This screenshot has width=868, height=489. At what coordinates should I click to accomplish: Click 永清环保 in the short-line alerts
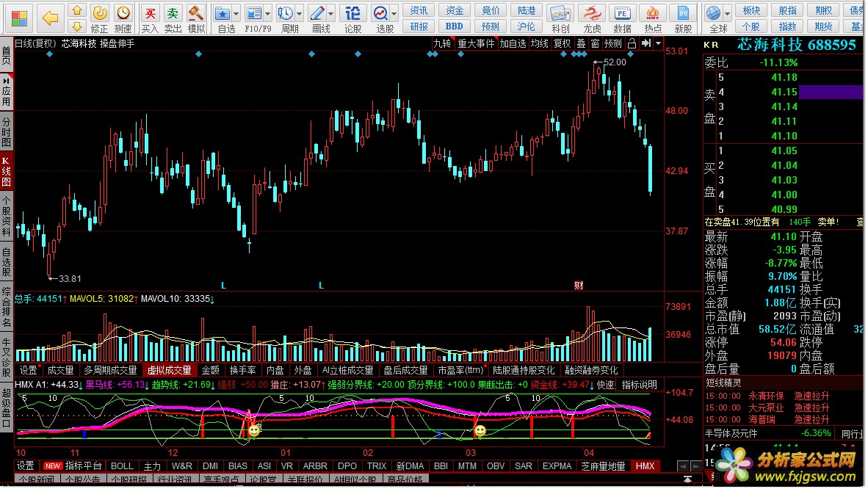(766, 396)
